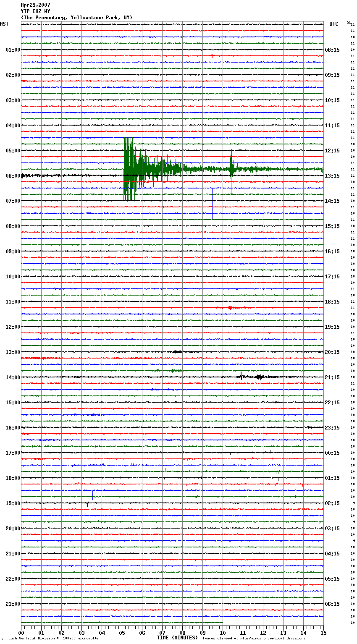357x644 pixels.
Task: Select the 16:00 MST row label
Action: click(x=13, y=428)
